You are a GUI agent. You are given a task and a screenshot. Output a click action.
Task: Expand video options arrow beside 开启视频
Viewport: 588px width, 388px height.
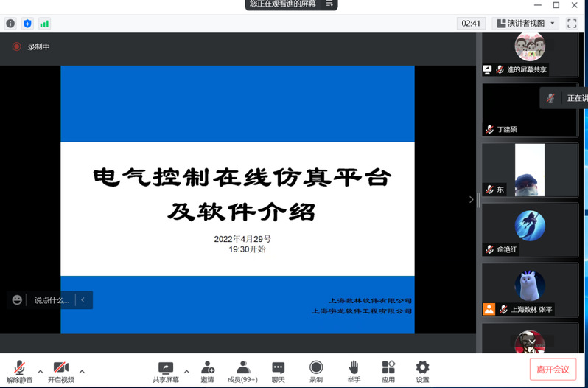coord(82,372)
